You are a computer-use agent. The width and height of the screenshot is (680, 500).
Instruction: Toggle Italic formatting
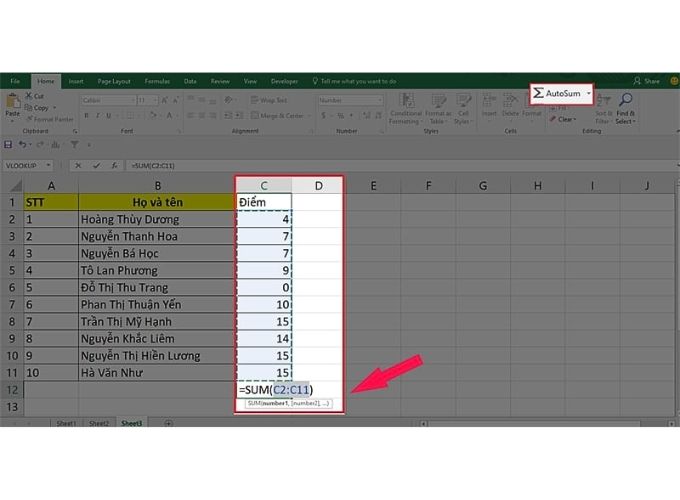[x=97, y=115]
